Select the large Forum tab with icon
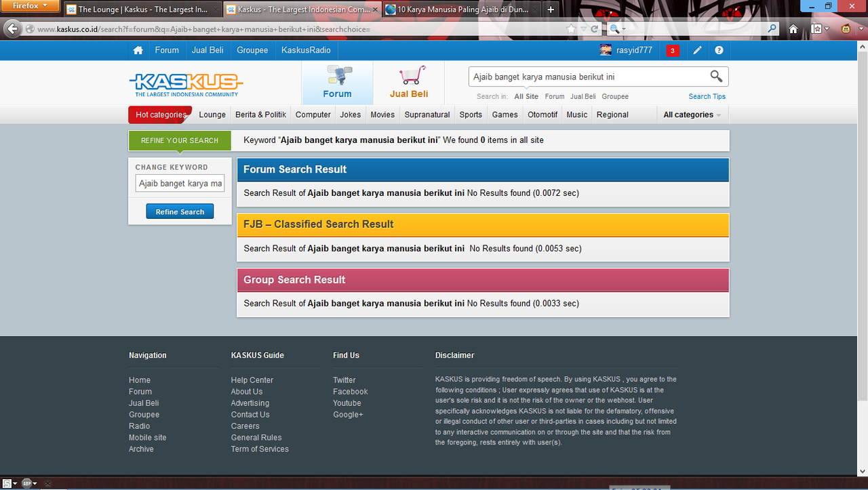This screenshot has width=868, height=490. point(337,83)
